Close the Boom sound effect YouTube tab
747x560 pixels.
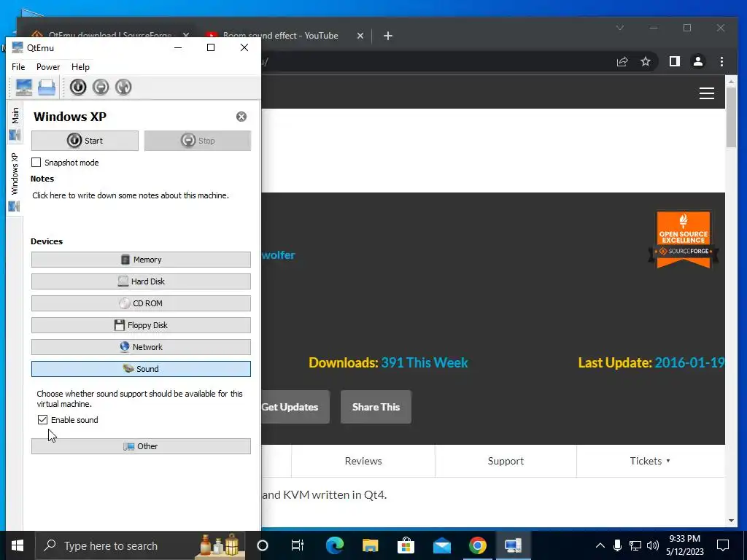pyautogui.click(x=360, y=36)
